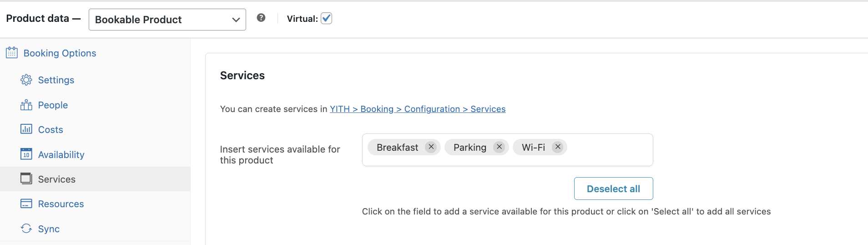Follow the YITH Booking Configuration Services link
868x245 pixels.
[418, 109]
